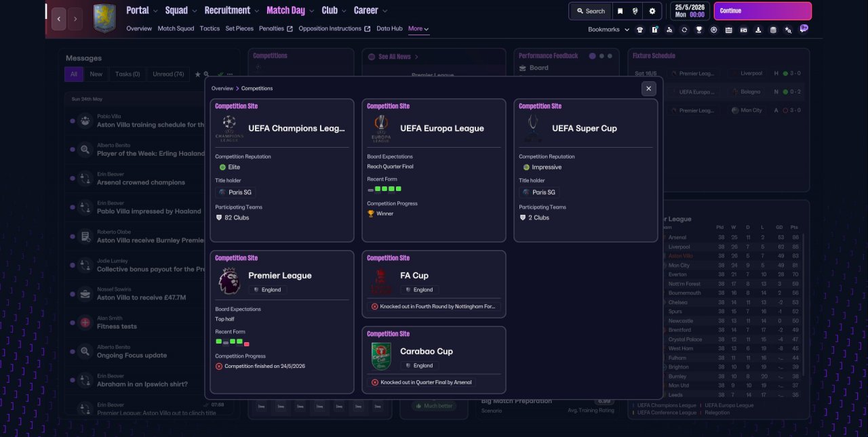Open the world globe icon in top bar
868x437 pixels.
point(635,11)
